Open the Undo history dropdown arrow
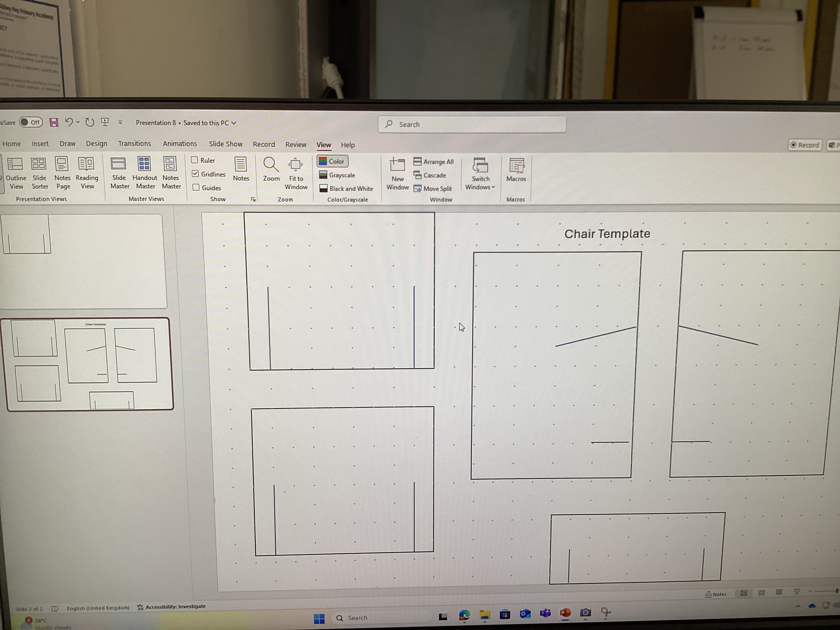The height and width of the screenshot is (630, 840). (x=78, y=122)
